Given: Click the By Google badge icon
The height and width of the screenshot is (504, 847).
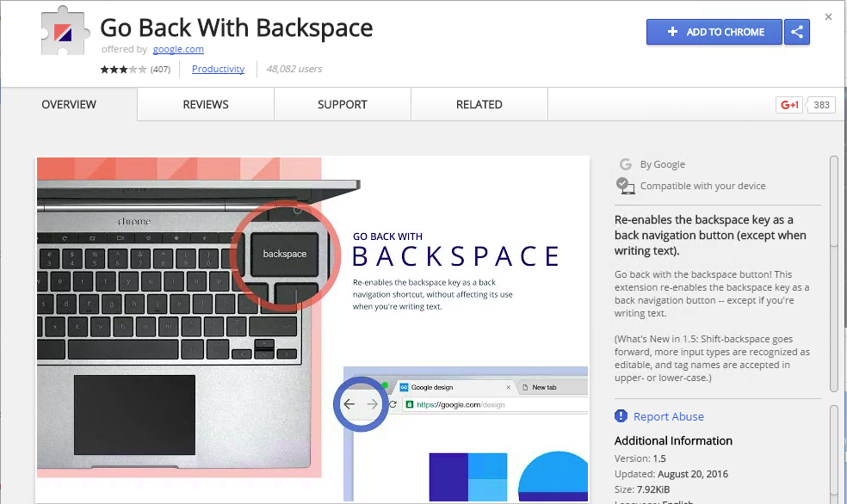Looking at the screenshot, I should pos(626,164).
